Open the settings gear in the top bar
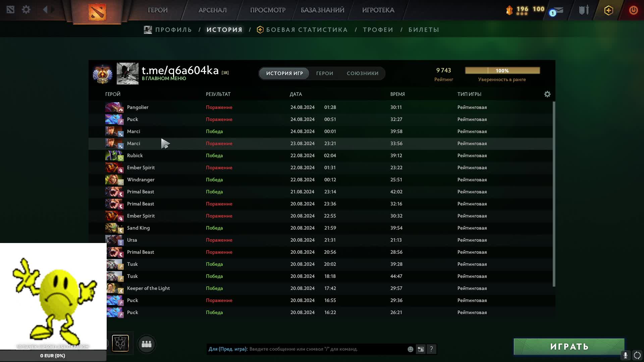 26,9
